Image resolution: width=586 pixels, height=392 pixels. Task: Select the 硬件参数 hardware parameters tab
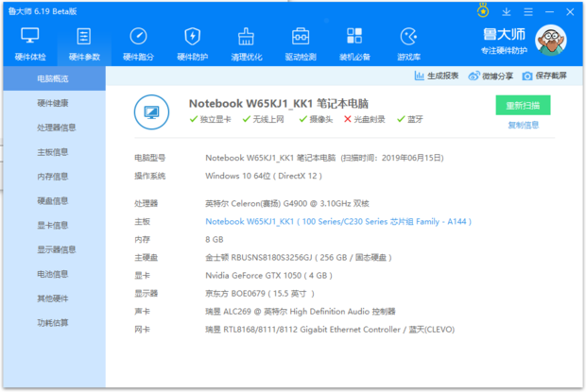point(84,43)
